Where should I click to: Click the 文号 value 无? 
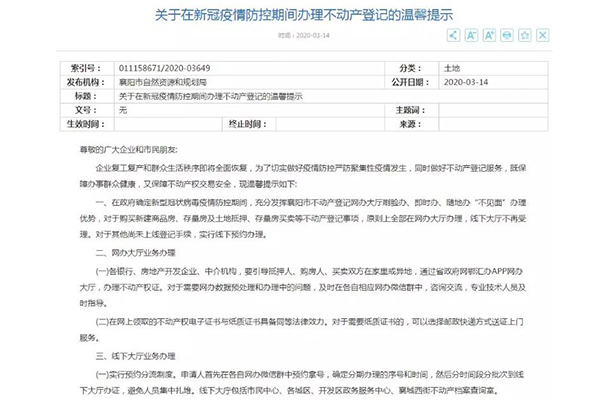click(x=122, y=110)
